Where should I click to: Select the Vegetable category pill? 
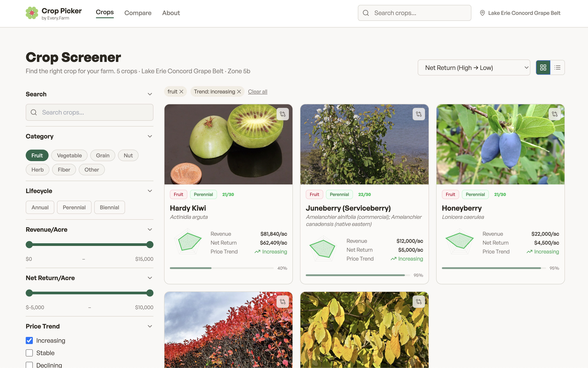[69, 155]
